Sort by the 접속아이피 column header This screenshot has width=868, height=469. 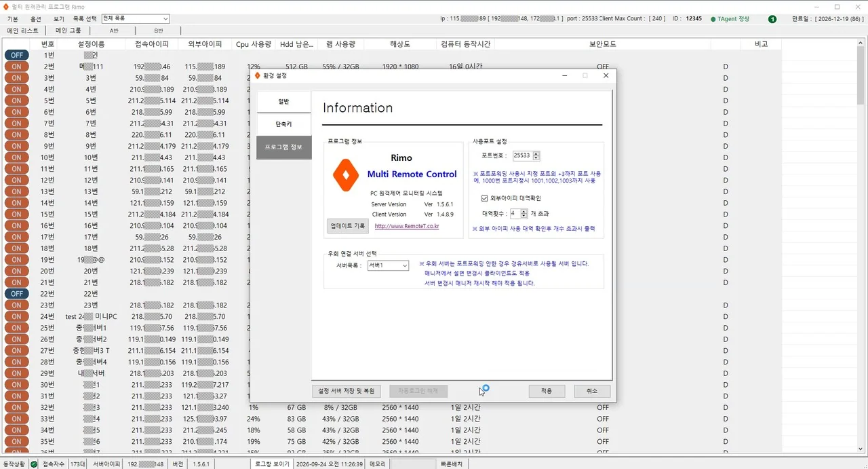(151, 44)
